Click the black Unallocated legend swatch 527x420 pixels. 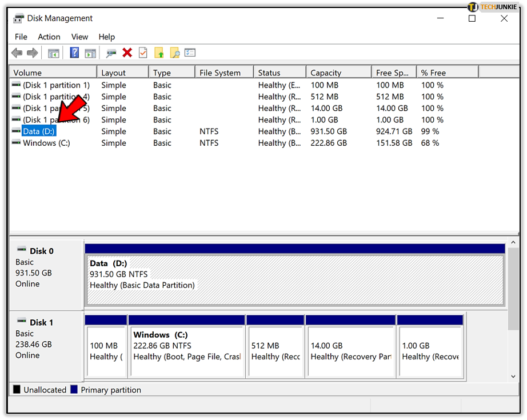pyautogui.click(x=17, y=389)
